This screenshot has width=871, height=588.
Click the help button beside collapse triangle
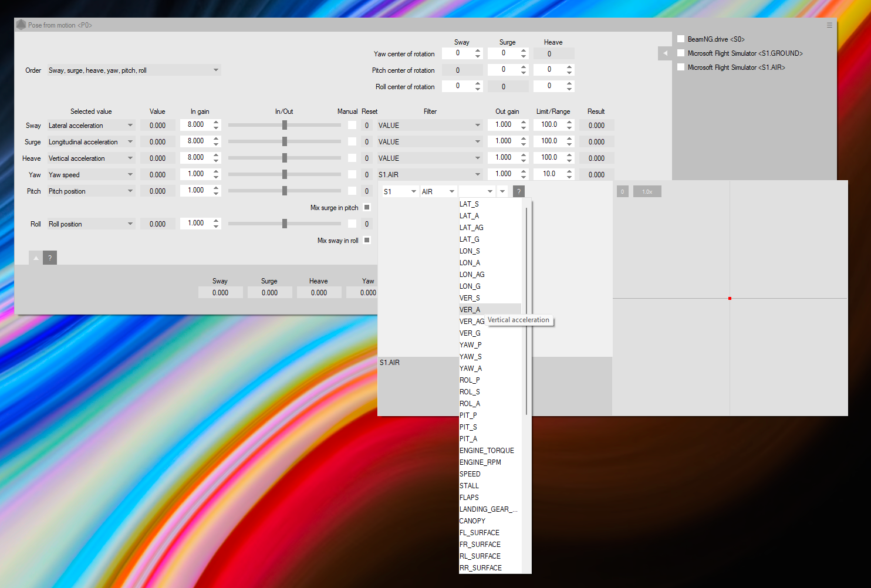[x=50, y=258]
